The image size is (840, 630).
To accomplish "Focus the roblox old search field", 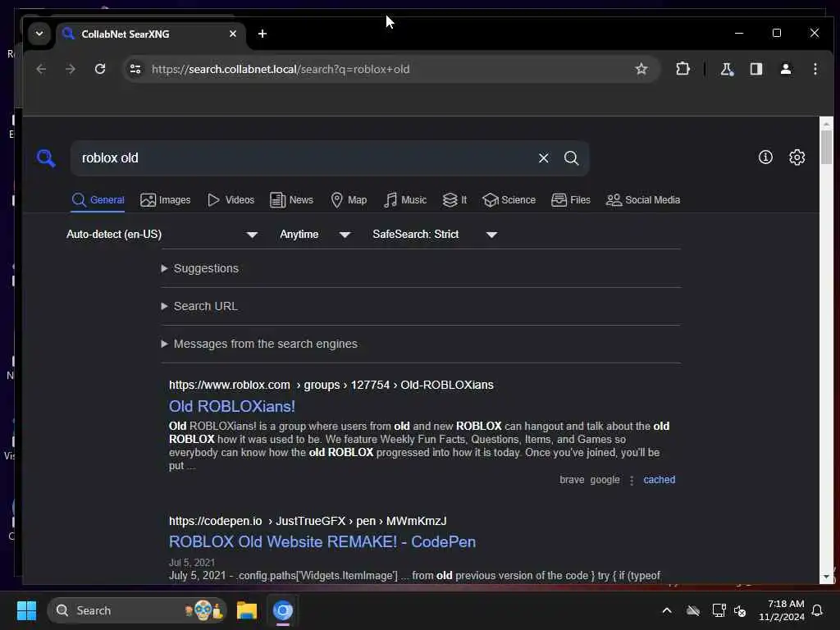I will click(x=305, y=158).
